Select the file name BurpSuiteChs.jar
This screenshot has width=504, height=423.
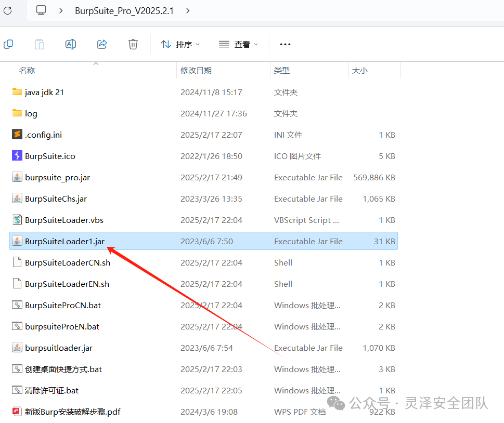(x=56, y=199)
